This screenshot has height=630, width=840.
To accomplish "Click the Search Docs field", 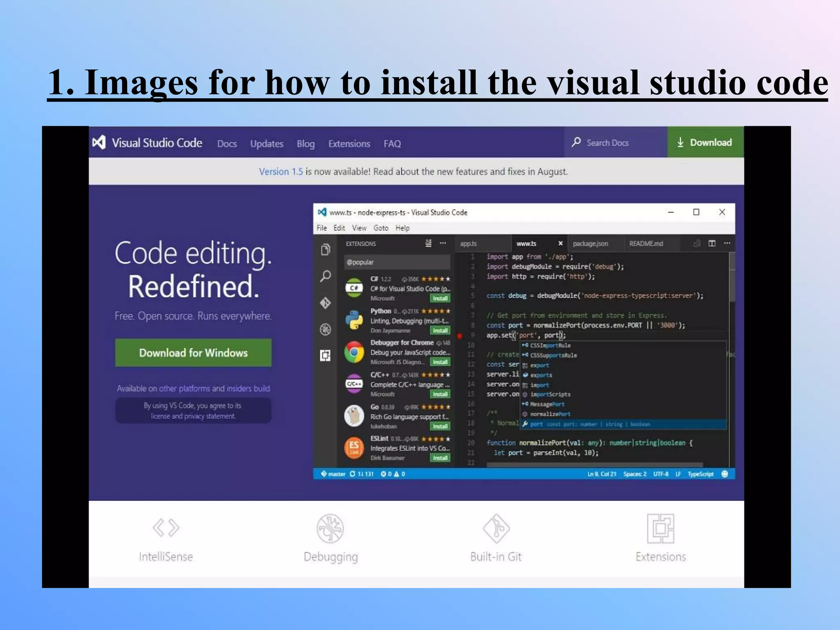I will point(616,142).
